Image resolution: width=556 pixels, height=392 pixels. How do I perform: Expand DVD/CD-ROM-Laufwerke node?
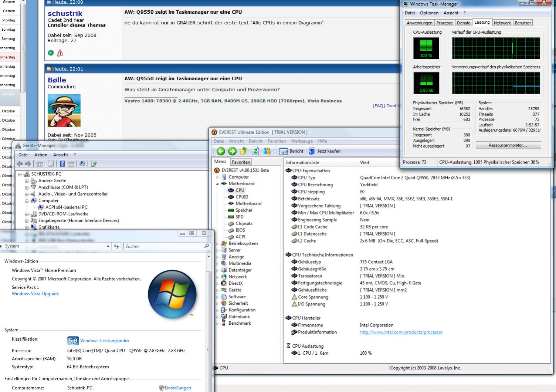pyautogui.click(x=27, y=214)
